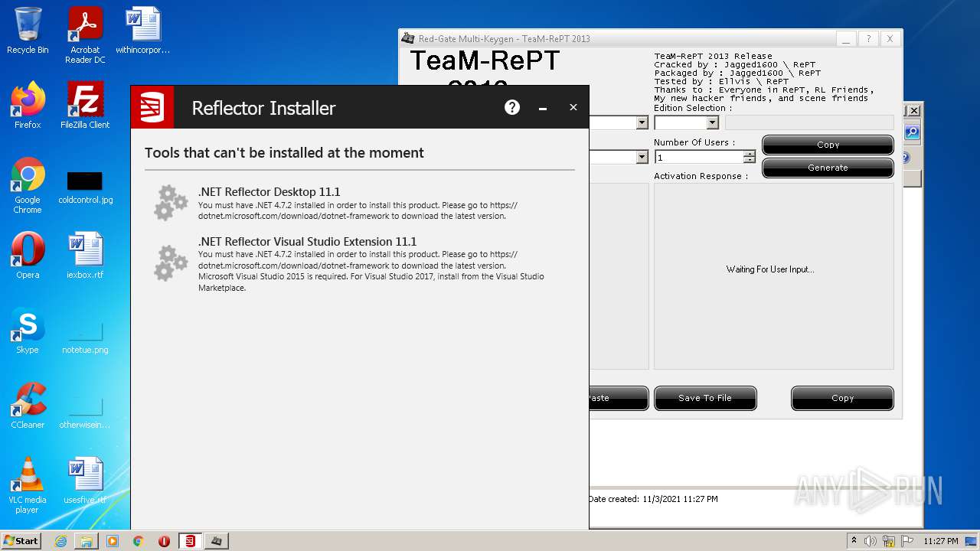Open Windows Explorer from the taskbar
The width and height of the screenshot is (980, 551).
87,541
